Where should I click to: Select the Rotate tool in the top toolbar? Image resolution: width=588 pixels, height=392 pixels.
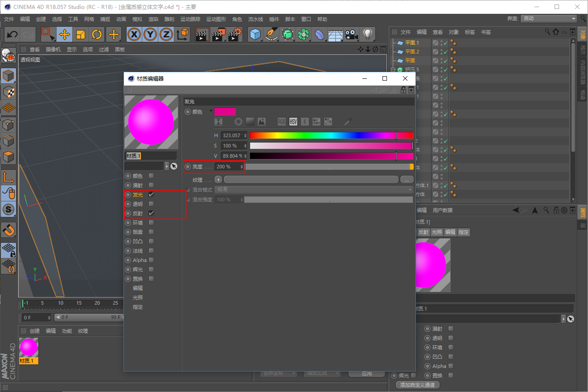point(97,34)
